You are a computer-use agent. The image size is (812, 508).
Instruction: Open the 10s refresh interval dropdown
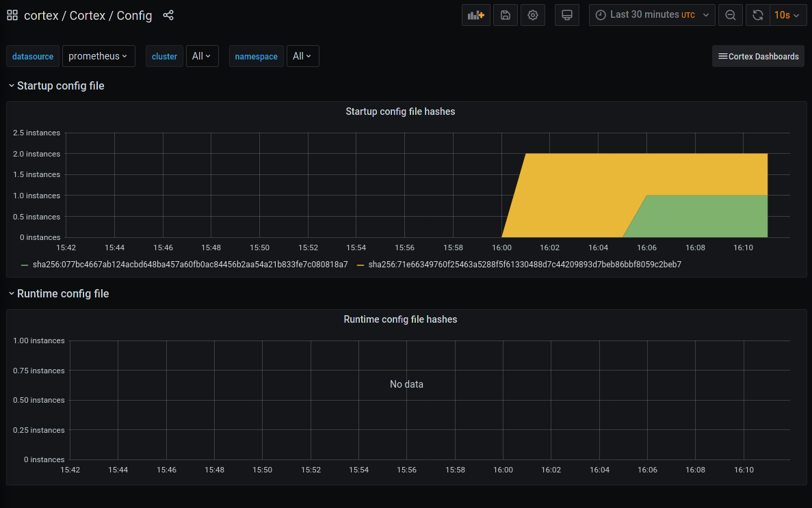pyautogui.click(x=787, y=15)
